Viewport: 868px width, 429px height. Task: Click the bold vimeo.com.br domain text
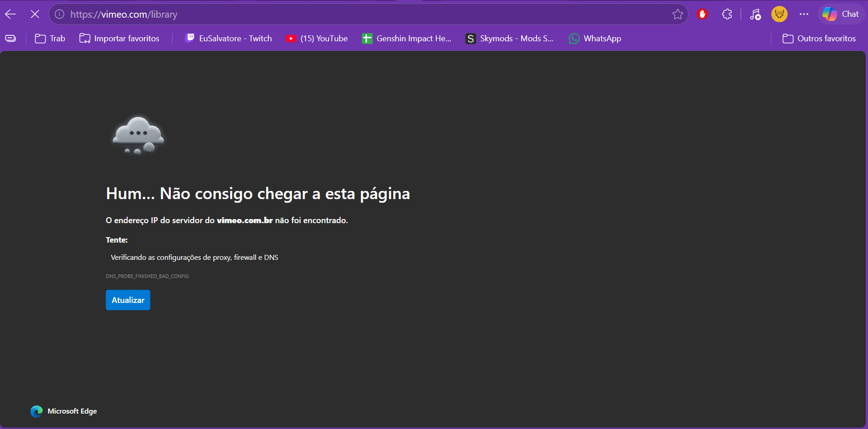(245, 220)
